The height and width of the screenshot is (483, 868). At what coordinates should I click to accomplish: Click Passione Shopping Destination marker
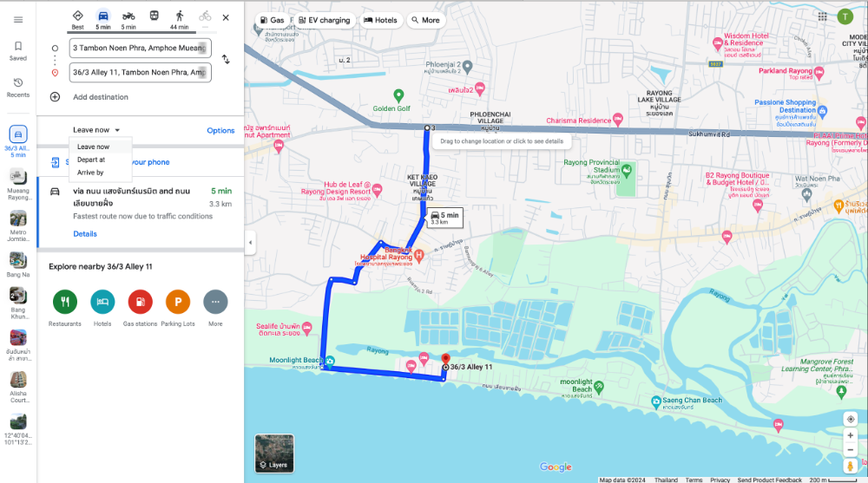pyautogui.click(x=822, y=111)
